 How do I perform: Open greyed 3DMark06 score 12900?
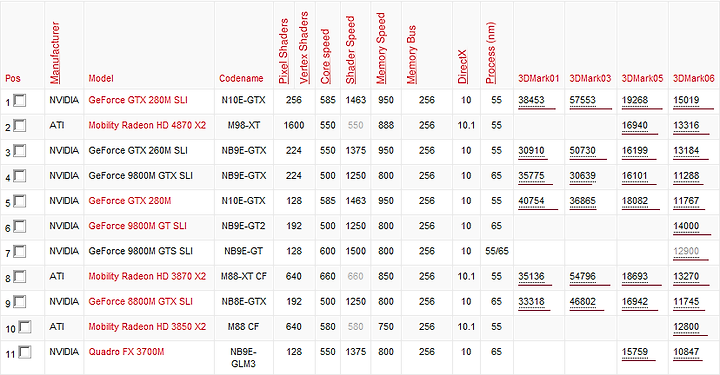[686, 252]
